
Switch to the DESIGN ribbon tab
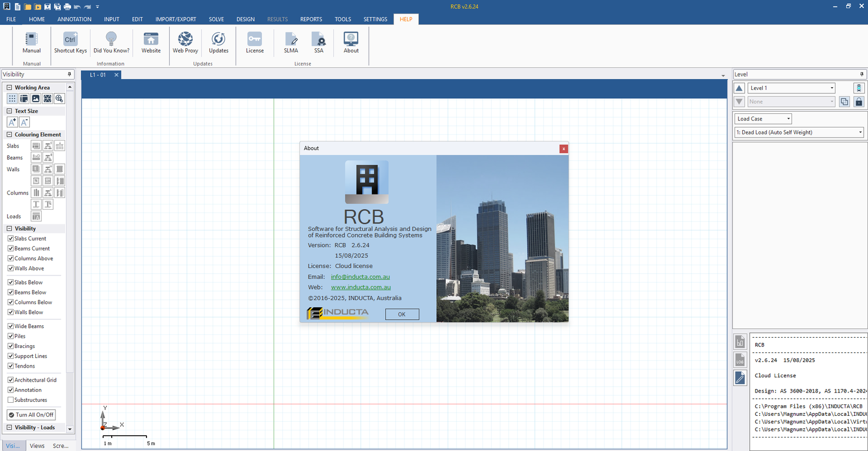245,19
